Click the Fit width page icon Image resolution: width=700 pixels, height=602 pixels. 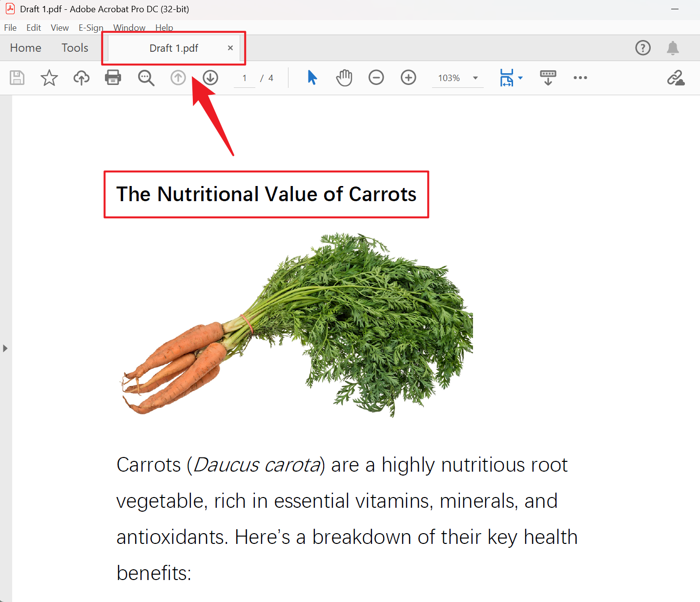[507, 78]
